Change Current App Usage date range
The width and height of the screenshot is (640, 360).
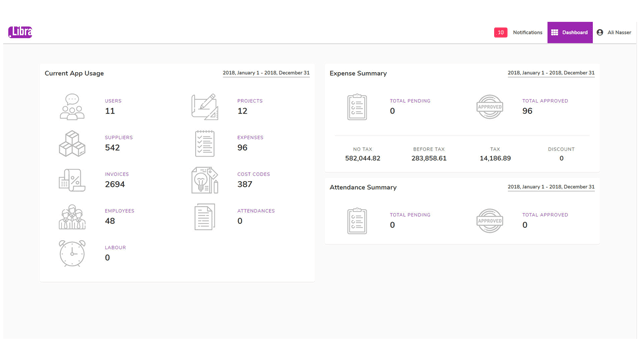coord(266,73)
